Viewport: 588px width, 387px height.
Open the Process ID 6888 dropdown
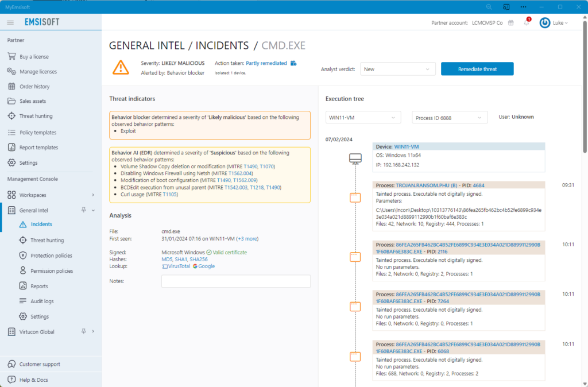[450, 118]
